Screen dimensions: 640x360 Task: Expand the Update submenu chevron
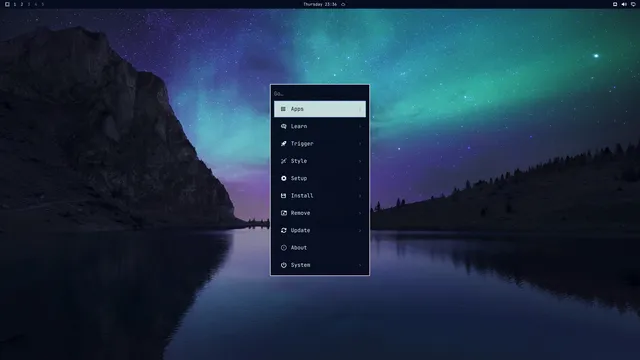[x=360, y=231]
